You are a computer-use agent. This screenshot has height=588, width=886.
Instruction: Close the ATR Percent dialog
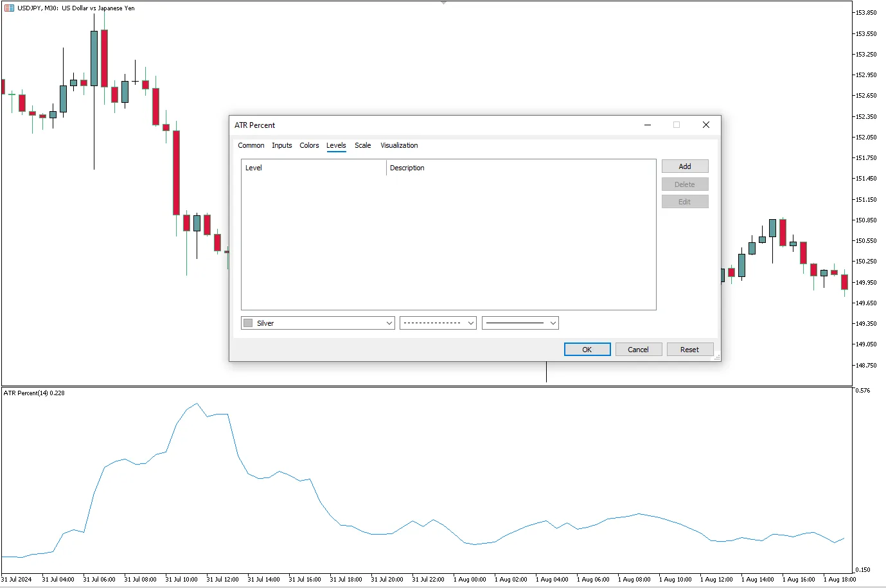705,125
